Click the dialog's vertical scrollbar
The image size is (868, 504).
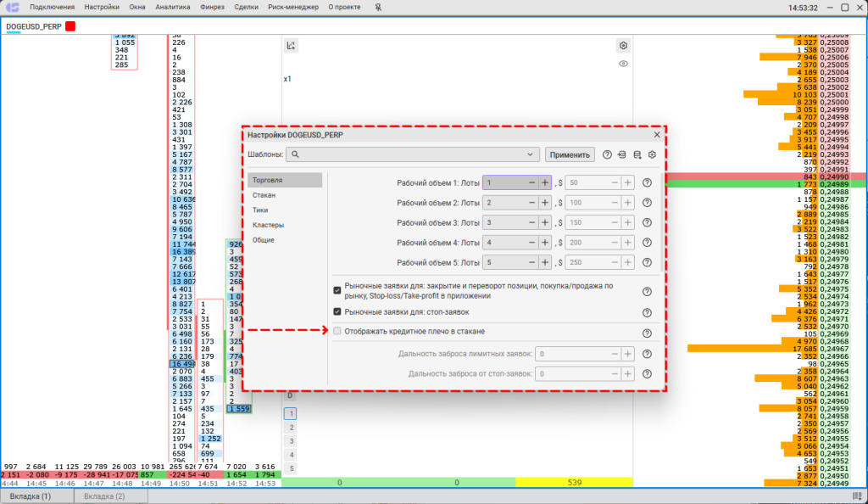(x=661, y=221)
